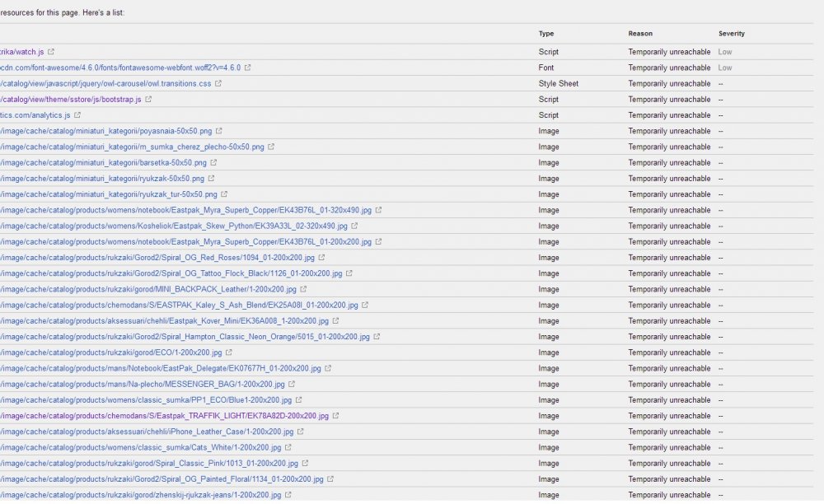
Task: Click external icon beside analytics.js
Action: tap(77, 115)
